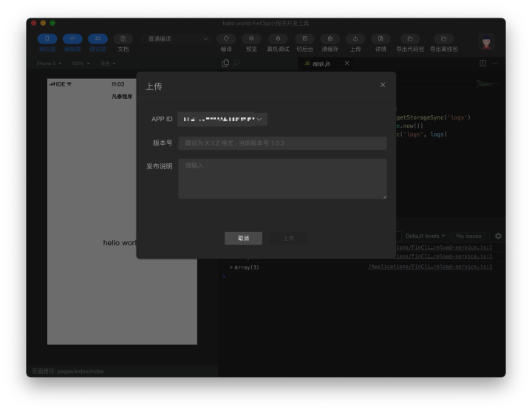This screenshot has width=532, height=412.
Task: Close the 上传 upload dialog
Action: click(383, 85)
